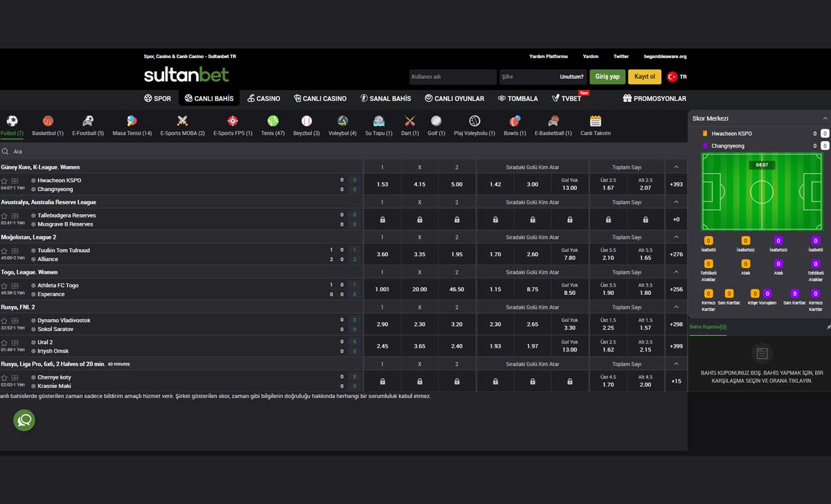This screenshot has width=831, height=504.
Task: Select Gol Yok 7.80 odds
Action: pyautogui.click(x=569, y=255)
